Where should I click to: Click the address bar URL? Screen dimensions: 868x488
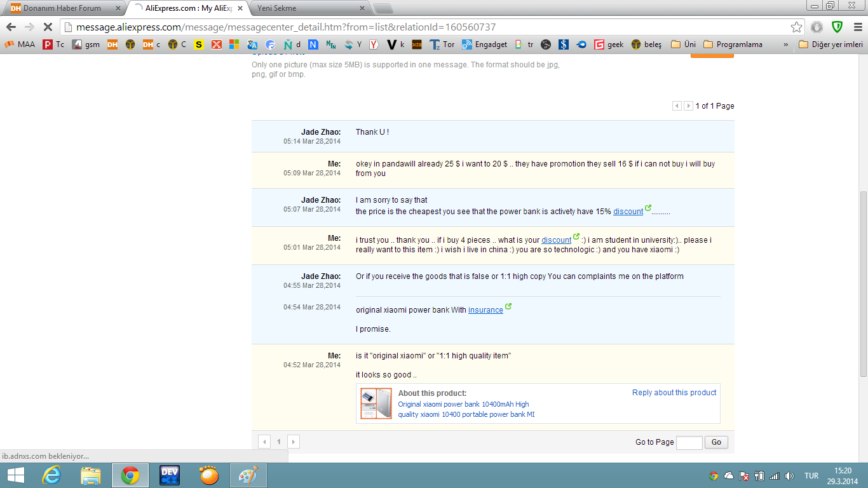coord(286,27)
